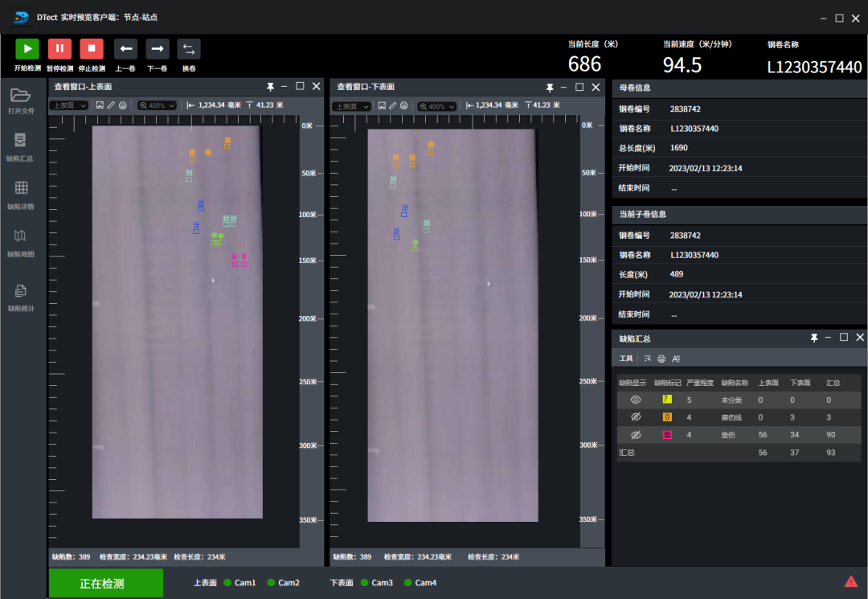The height and width of the screenshot is (599, 868).
Task: Open file via 打开文件 sidebar icon
Action: (20, 95)
